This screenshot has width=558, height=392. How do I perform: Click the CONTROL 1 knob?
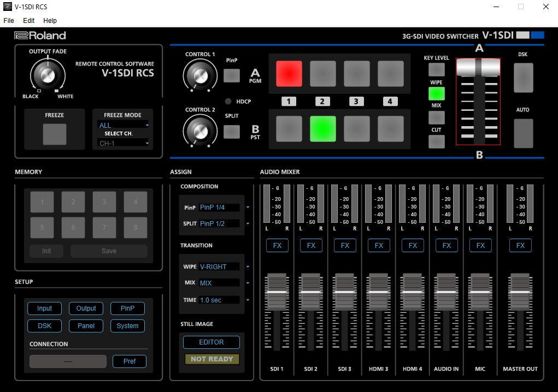pyautogui.click(x=201, y=76)
